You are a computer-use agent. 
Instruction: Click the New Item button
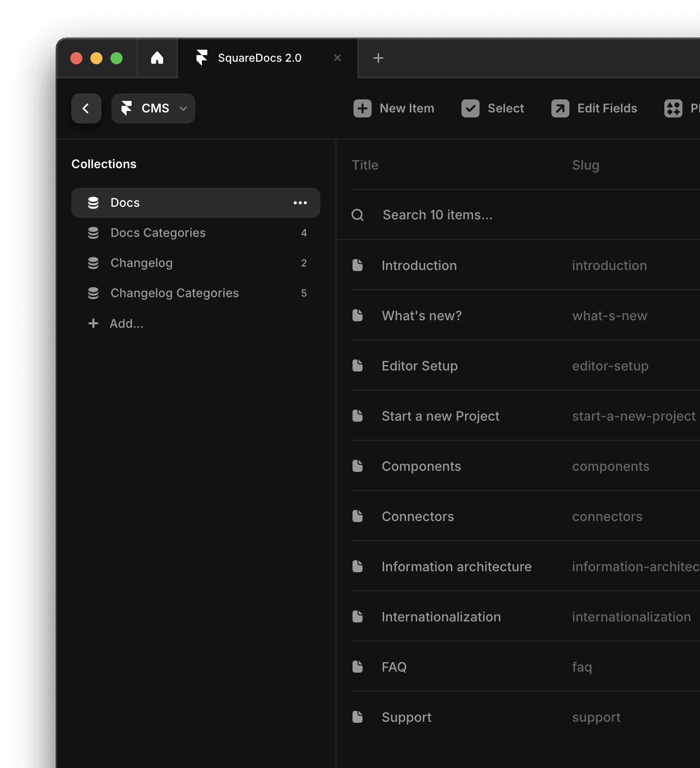coord(394,108)
